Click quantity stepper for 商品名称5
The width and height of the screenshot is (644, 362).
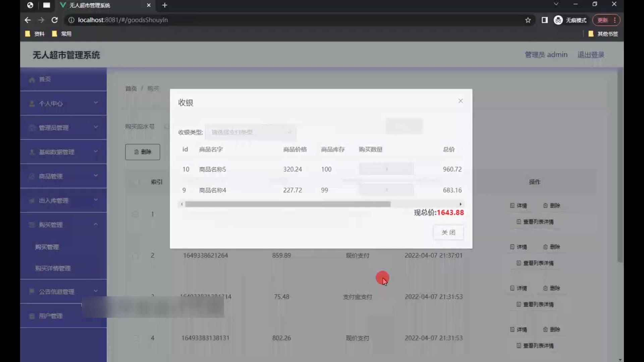[386, 169]
